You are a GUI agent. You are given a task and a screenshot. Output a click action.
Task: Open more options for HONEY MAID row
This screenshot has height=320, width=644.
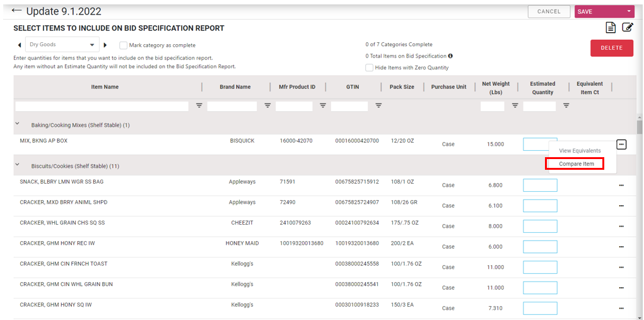[x=621, y=247]
